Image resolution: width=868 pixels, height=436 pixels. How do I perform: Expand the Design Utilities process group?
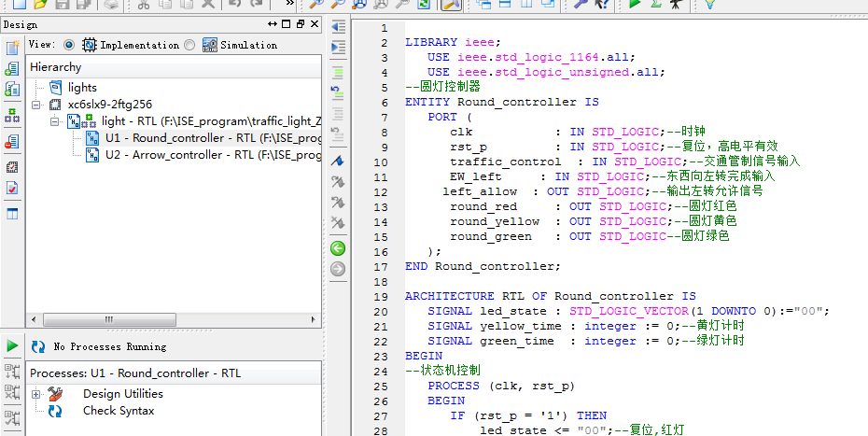(x=36, y=394)
